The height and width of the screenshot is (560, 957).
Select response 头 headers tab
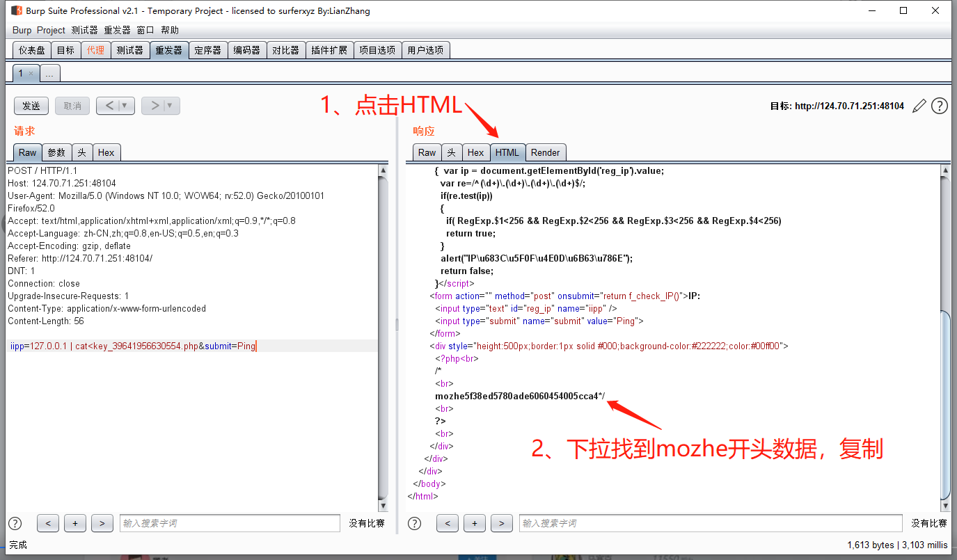point(451,152)
